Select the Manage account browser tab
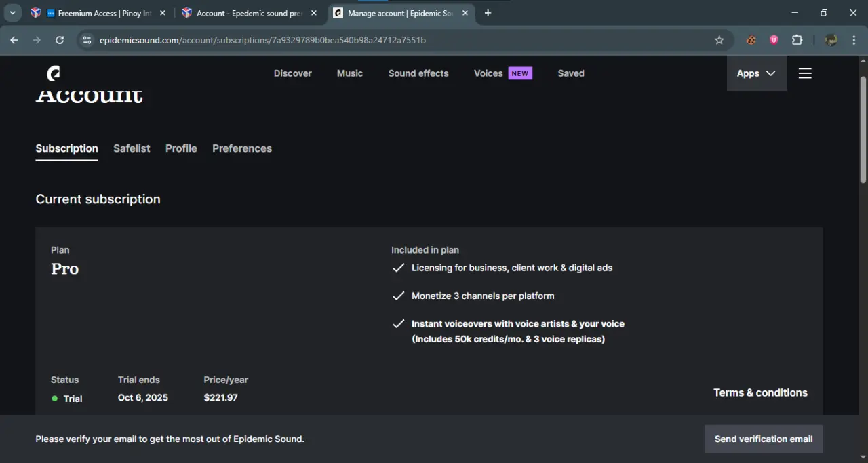Viewport: 868px width, 463px height. click(401, 13)
